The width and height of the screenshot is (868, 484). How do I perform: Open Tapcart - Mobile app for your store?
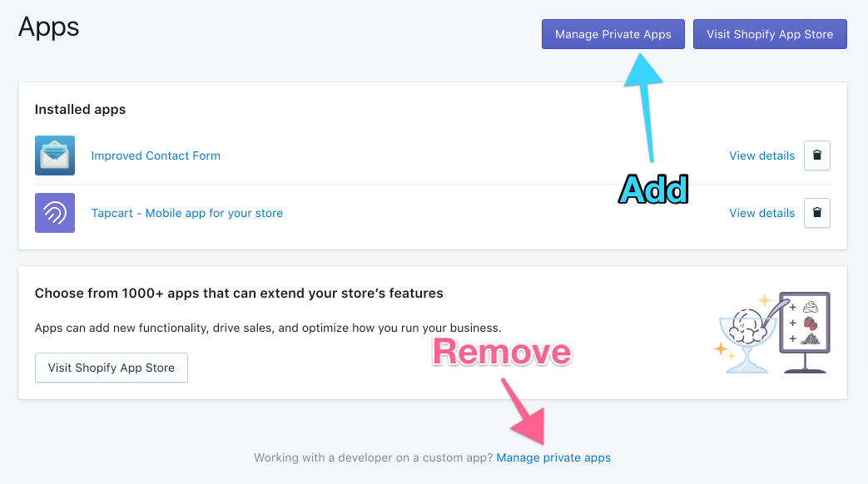(x=186, y=213)
